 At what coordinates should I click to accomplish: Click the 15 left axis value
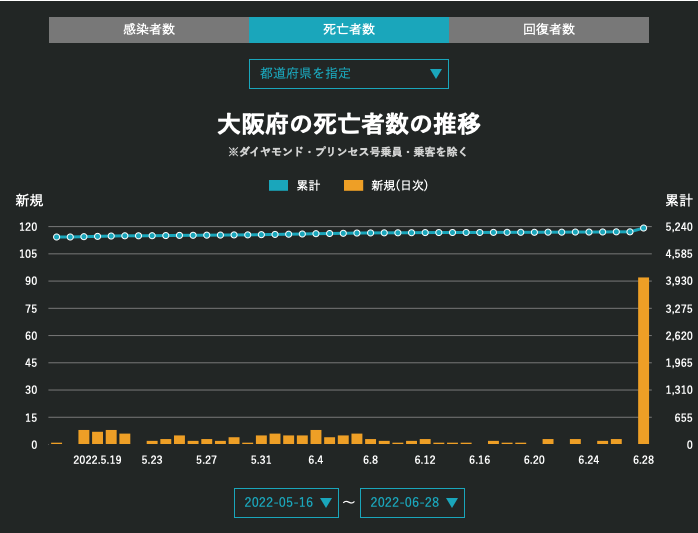(x=31, y=418)
